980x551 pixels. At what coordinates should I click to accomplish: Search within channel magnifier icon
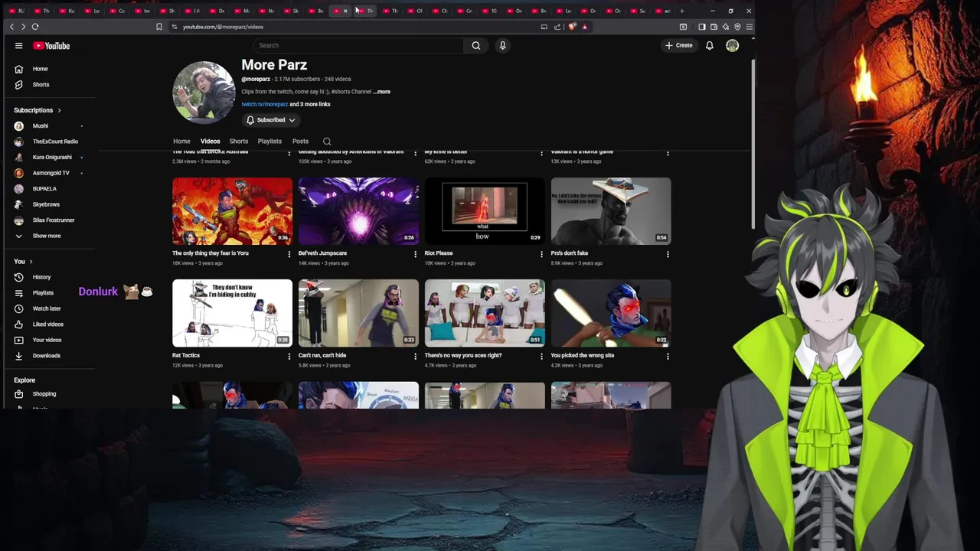click(327, 142)
